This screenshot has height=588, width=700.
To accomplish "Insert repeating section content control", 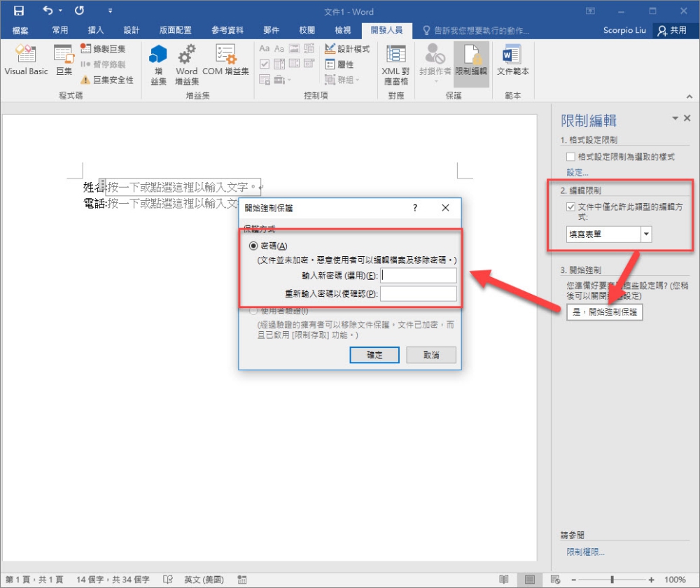I will (265, 80).
